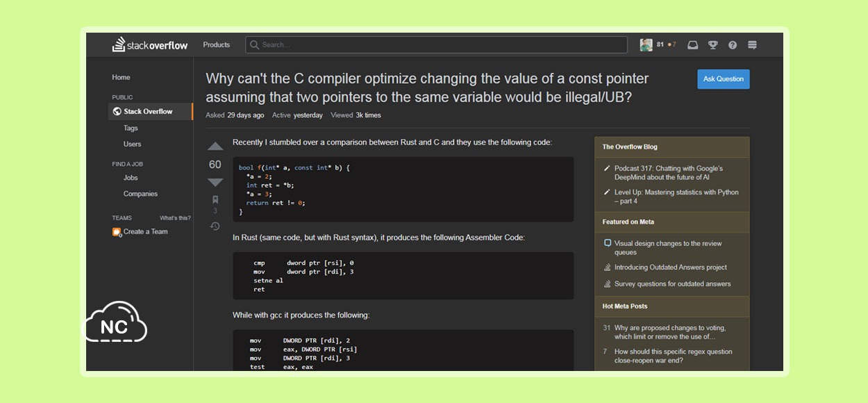Click the Active yesterday link

pyautogui.click(x=297, y=115)
